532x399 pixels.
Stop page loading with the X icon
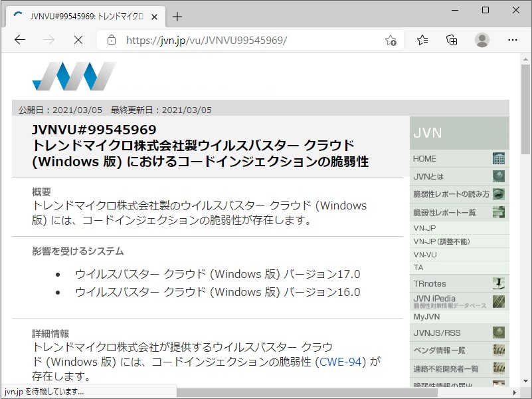tap(78, 40)
